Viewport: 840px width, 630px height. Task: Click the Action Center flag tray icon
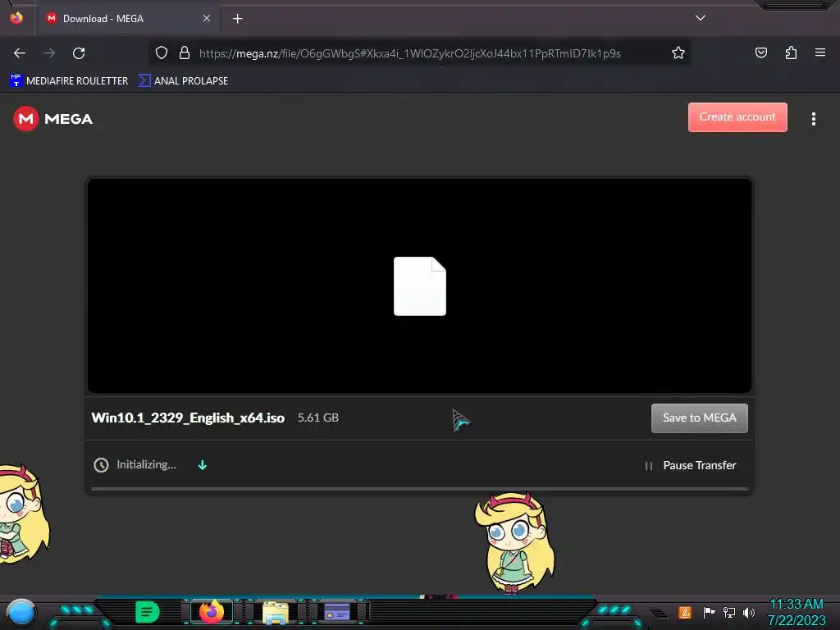(x=709, y=612)
